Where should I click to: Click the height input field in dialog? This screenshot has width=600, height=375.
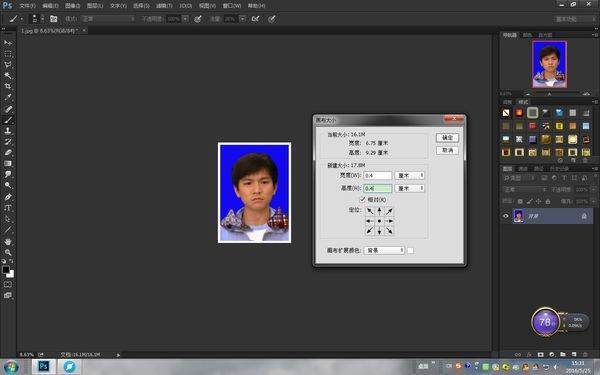378,188
